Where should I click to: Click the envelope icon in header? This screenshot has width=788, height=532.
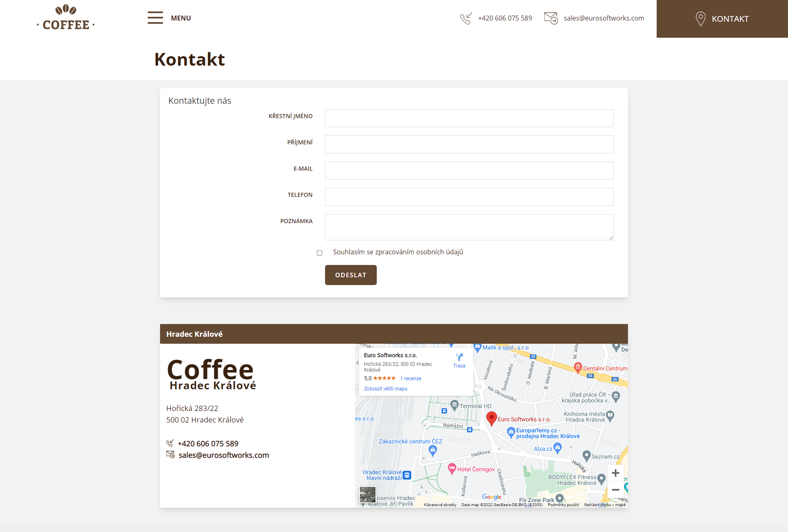pyautogui.click(x=551, y=18)
